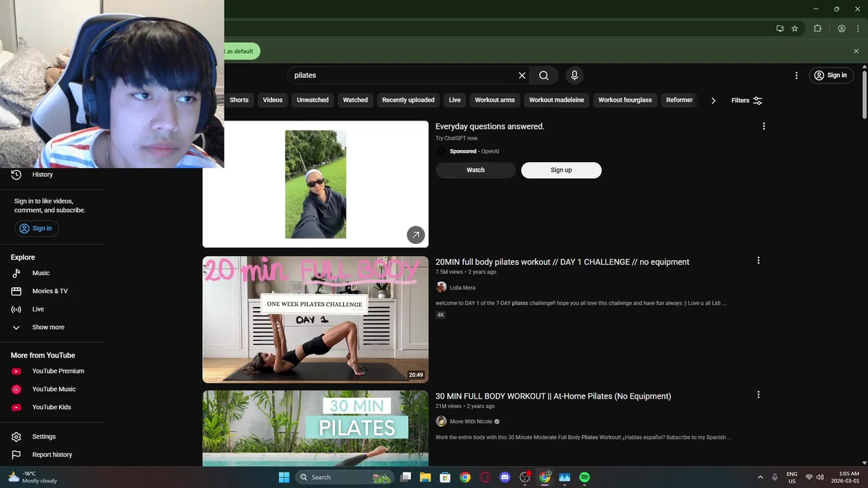Pick the Workout madeleine chip
The width and height of the screenshot is (868, 488).
[557, 100]
